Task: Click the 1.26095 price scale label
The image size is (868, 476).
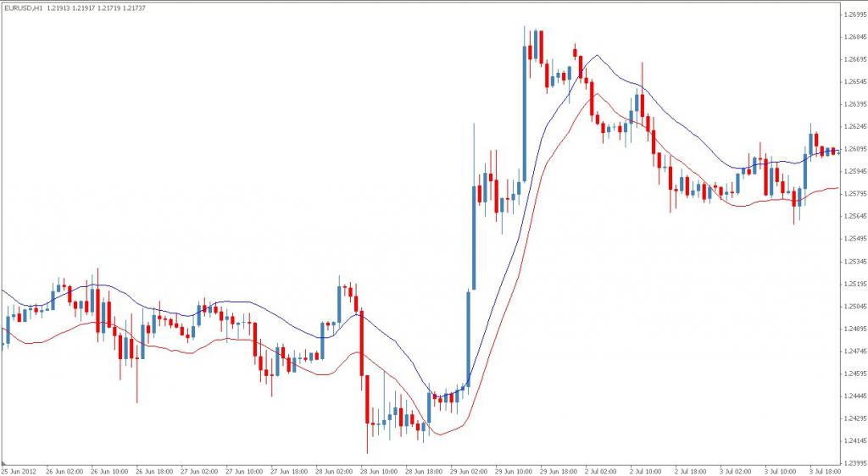Action: 855,149
